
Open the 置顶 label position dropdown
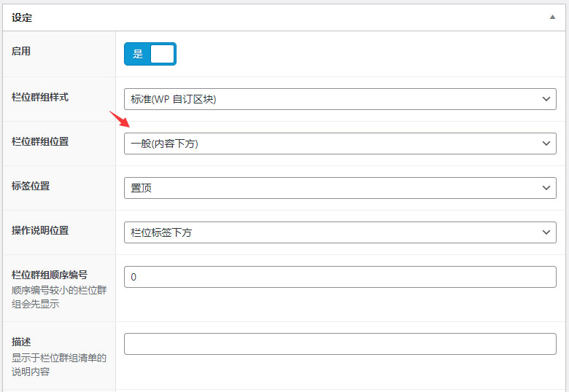coord(339,188)
